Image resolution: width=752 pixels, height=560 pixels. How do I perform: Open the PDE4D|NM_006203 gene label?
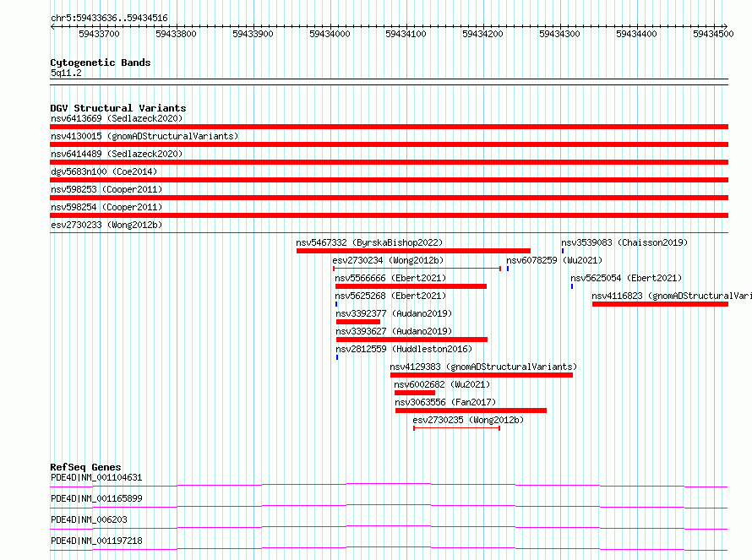coord(89,519)
